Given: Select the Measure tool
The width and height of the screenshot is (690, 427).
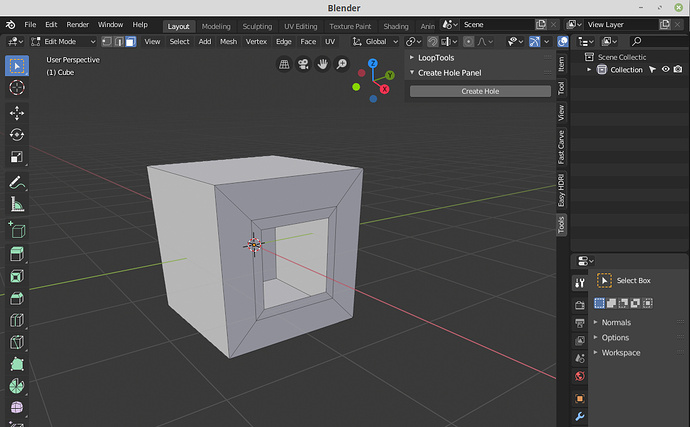Looking at the screenshot, I should (x=17, y=204).
